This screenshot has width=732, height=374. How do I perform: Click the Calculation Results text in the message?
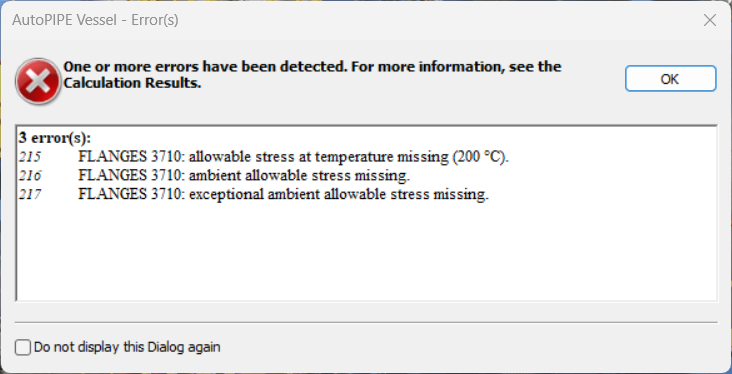[x=132, y=84]
